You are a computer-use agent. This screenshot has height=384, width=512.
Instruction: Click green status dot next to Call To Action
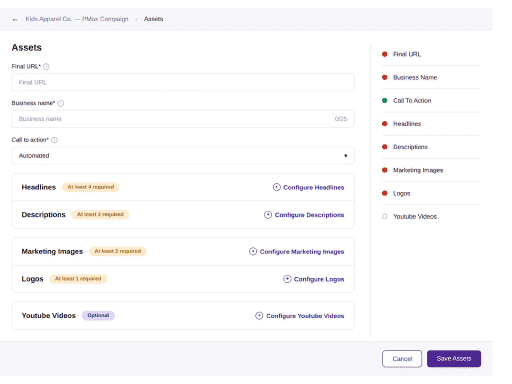click(385, 100)
